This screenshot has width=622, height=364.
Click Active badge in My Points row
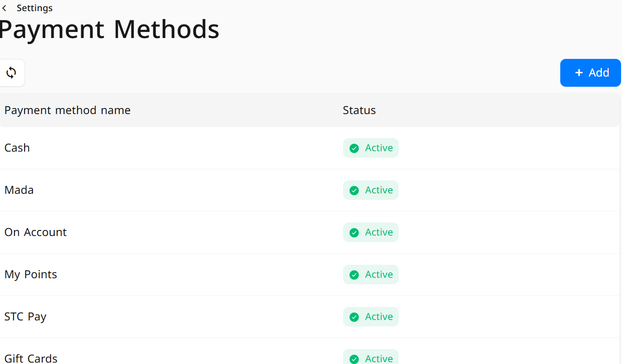click(371, 275)
